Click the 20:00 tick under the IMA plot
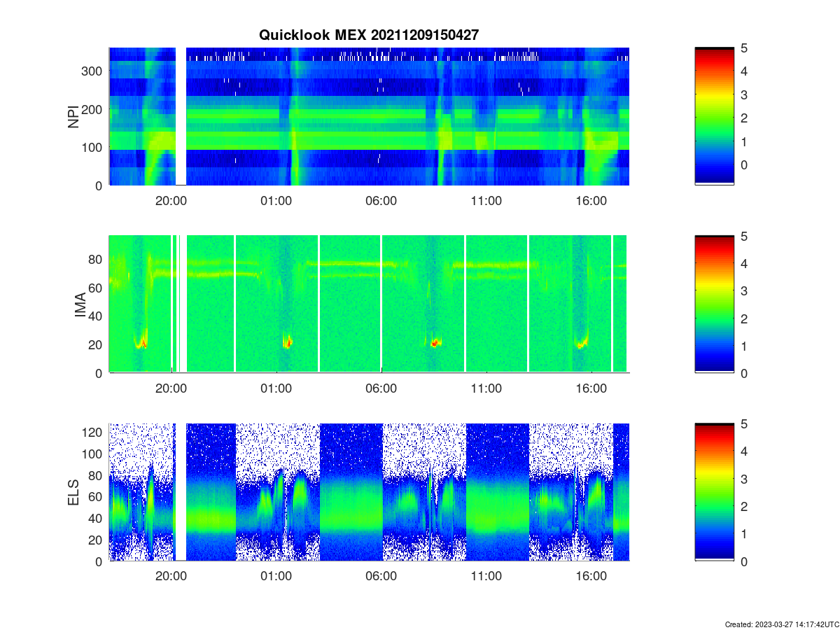The width and height of the screenshot is (840, 630). pyautogui.click(x=171, y=388)
